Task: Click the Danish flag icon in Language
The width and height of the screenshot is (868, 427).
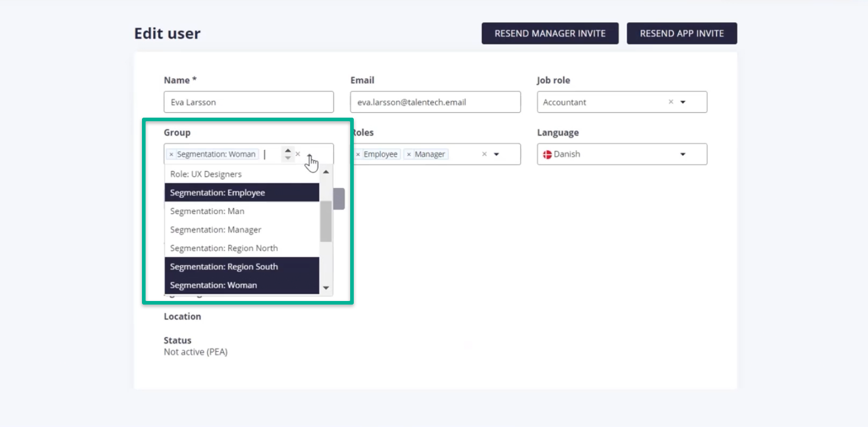Action: (547, 154)
